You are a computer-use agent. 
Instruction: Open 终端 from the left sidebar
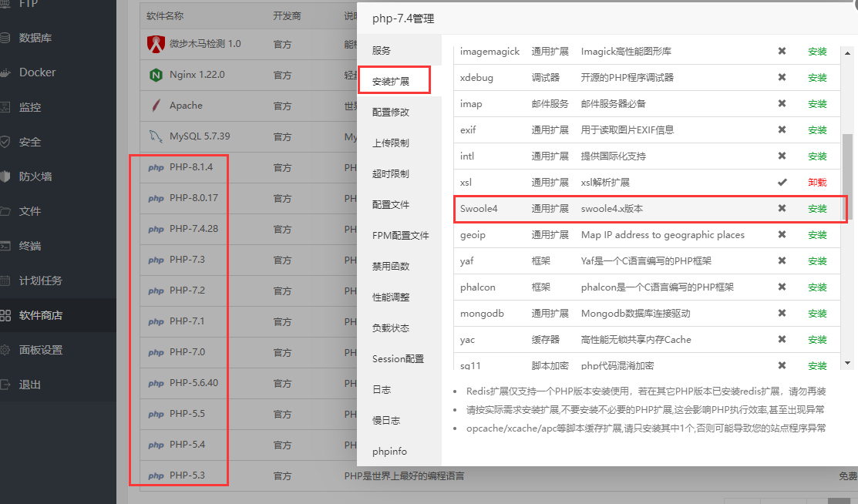click(x=30, y=246)
